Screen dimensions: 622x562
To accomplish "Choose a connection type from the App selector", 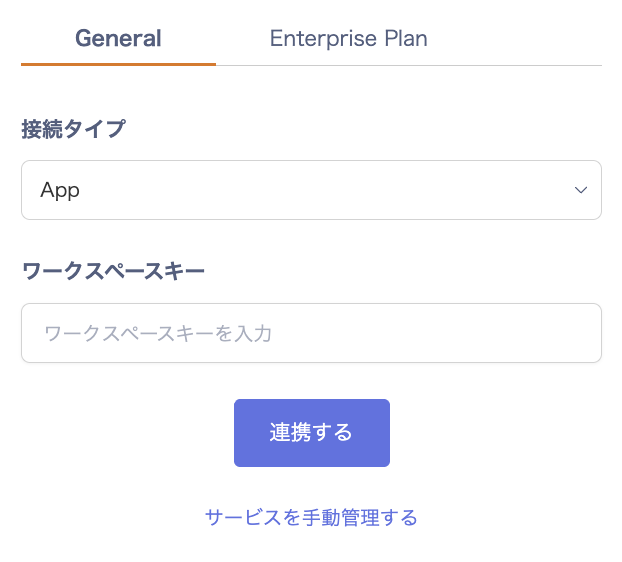I will tap(311, 190).
